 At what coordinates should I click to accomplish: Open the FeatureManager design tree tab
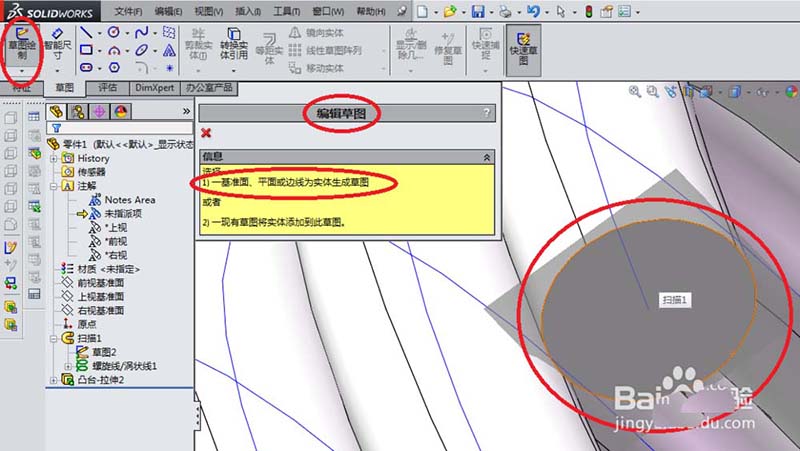click(56, 111)
